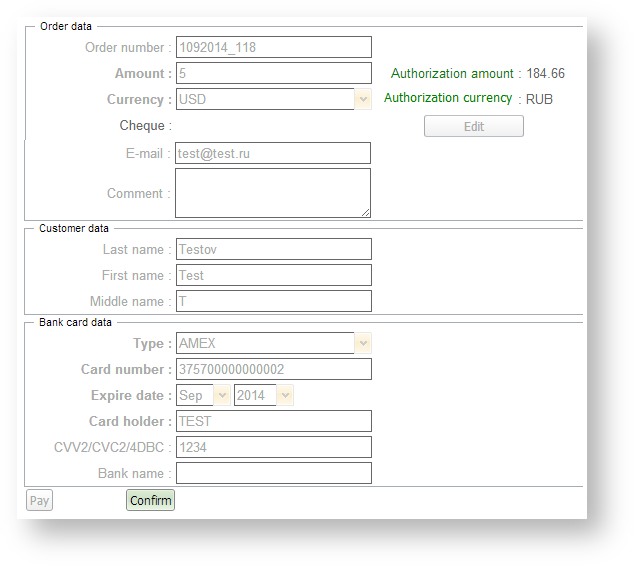
Task: Click inside the Comment text area
Action: [x=273, y=193]
